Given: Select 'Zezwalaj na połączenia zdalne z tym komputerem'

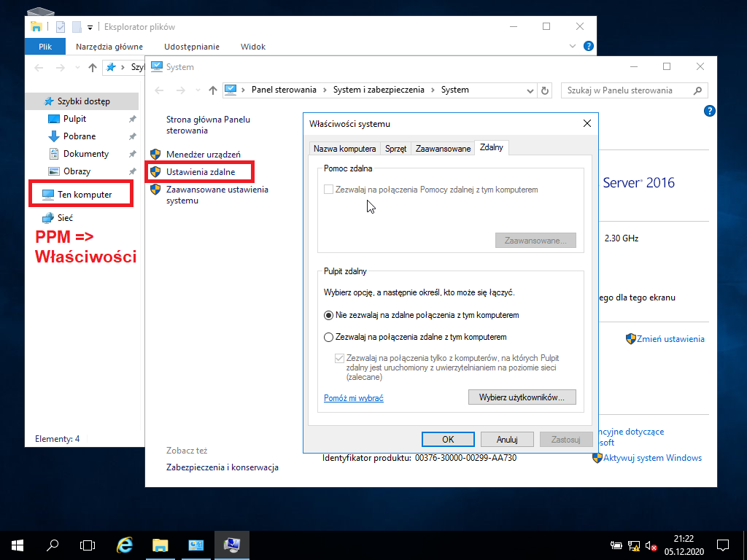Looking at the screenshot, I should [328, 337].
